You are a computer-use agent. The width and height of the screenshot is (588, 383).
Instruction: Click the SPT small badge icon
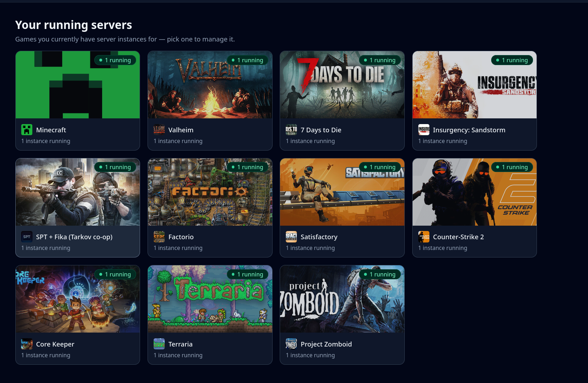coord(27,236)
